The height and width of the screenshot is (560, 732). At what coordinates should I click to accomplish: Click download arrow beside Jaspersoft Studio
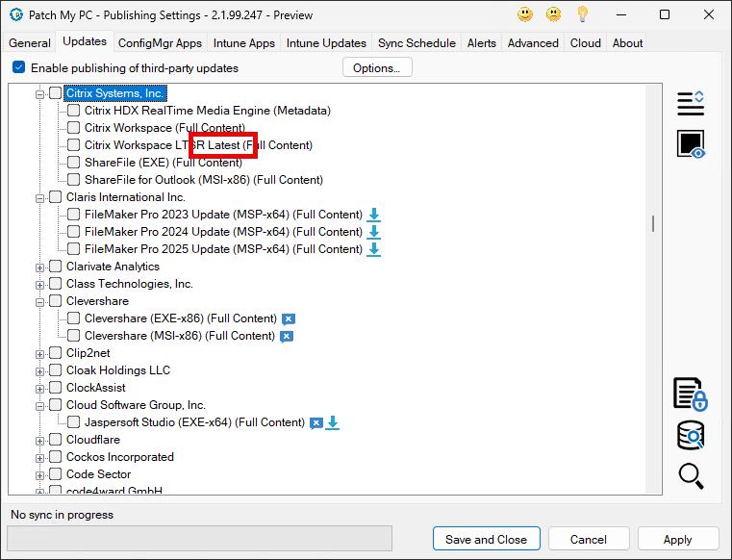coord(333,422)
